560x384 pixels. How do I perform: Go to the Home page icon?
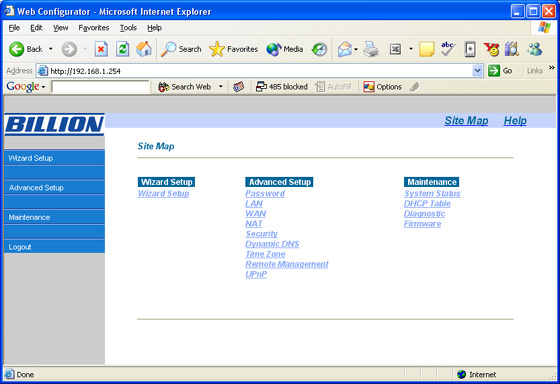(144, 49)
